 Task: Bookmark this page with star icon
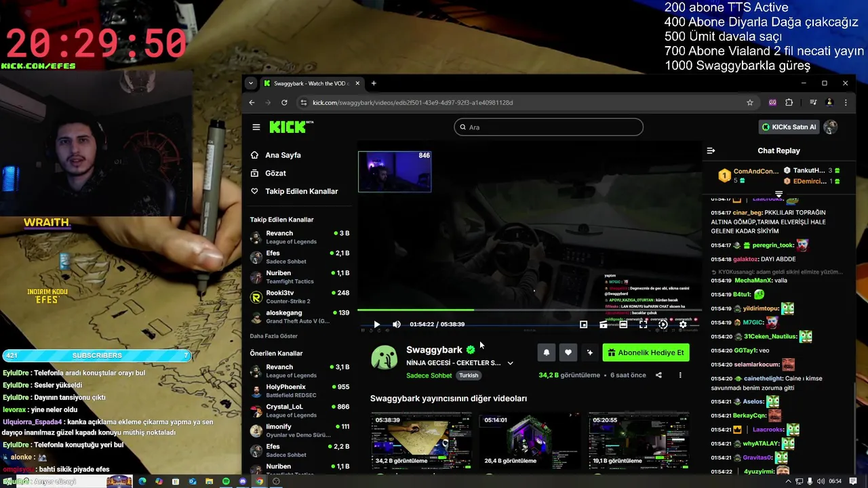[750, 102]
